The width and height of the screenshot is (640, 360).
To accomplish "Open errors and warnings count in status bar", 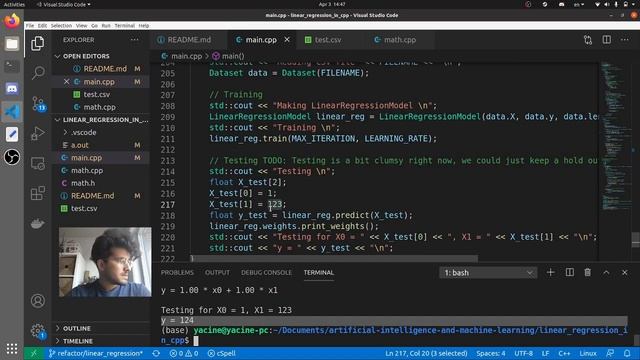I will coord(184,353).
